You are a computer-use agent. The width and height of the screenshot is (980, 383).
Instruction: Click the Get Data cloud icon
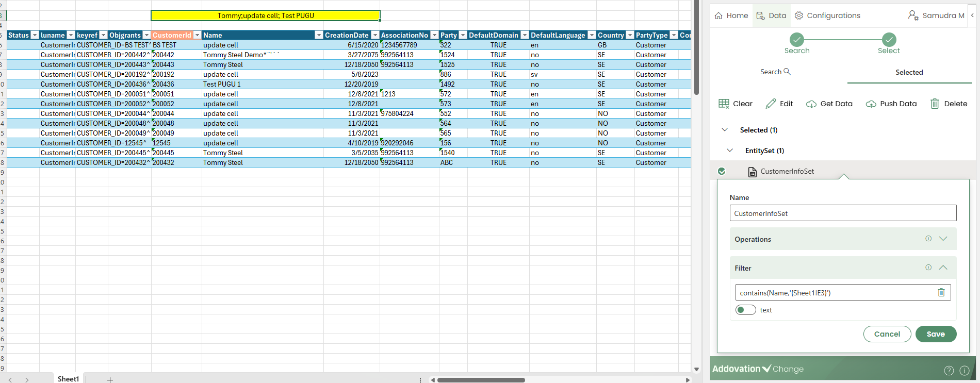(811, 104)
